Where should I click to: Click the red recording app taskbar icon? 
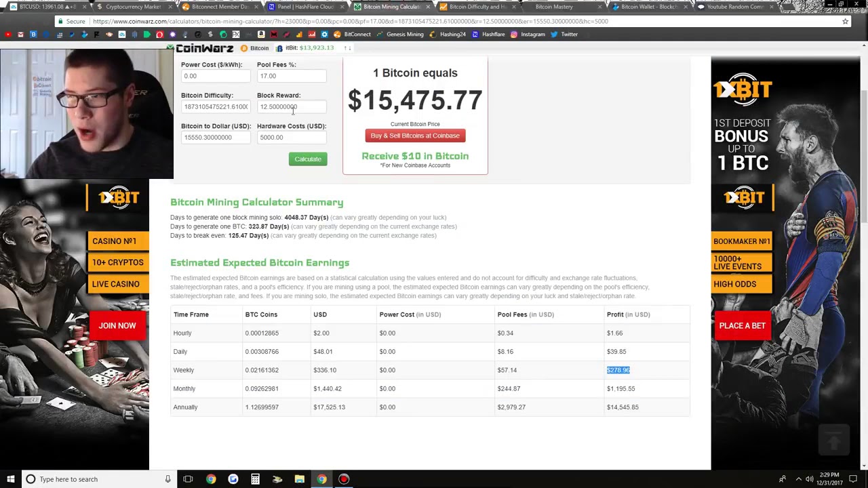point(344,479)
